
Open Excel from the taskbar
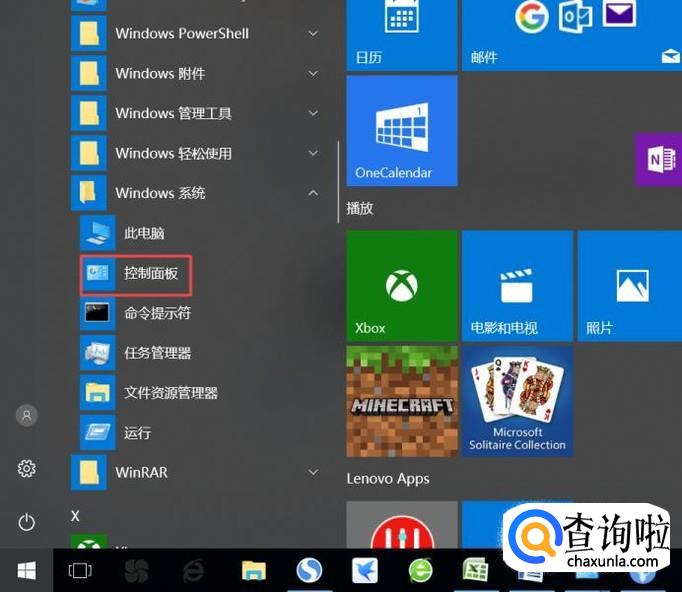click(x=475, y=570)
